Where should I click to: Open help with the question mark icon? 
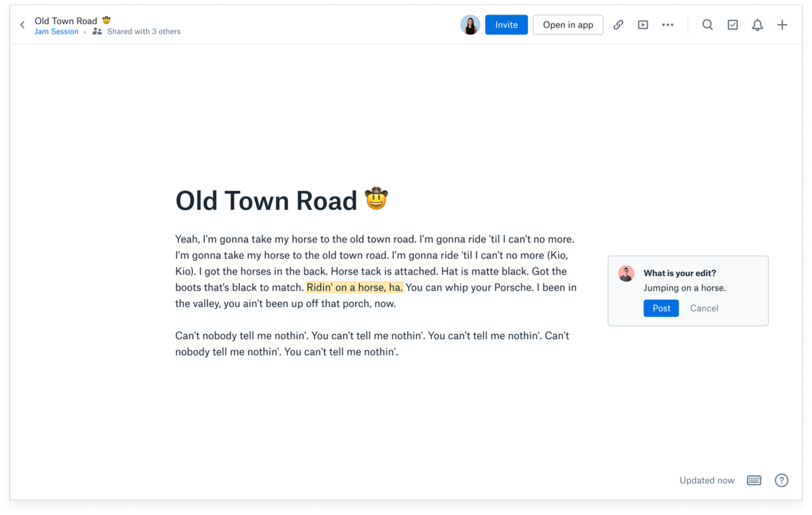click(781, 480)
